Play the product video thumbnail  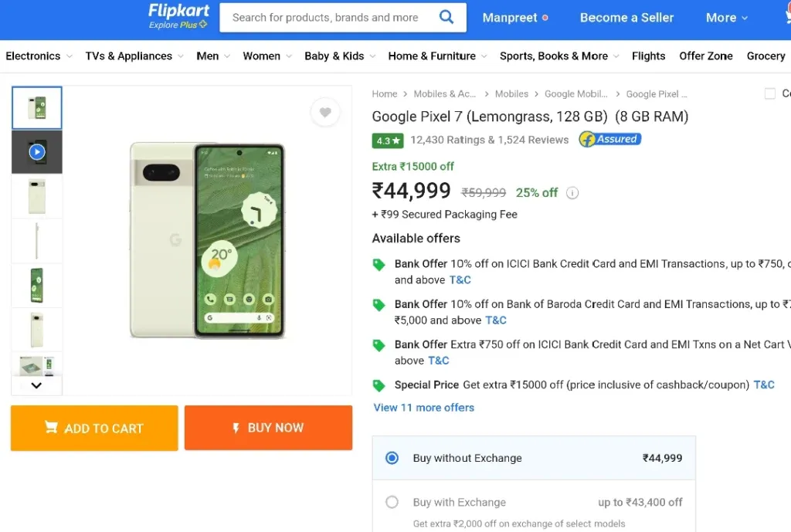pos(37,152)
